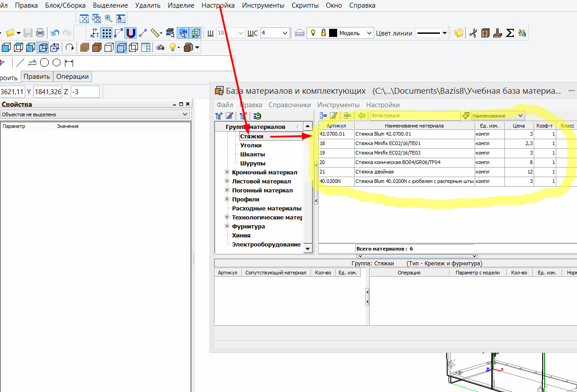Open the Блок/Сборка menu
577x392 pixels.
65,5
